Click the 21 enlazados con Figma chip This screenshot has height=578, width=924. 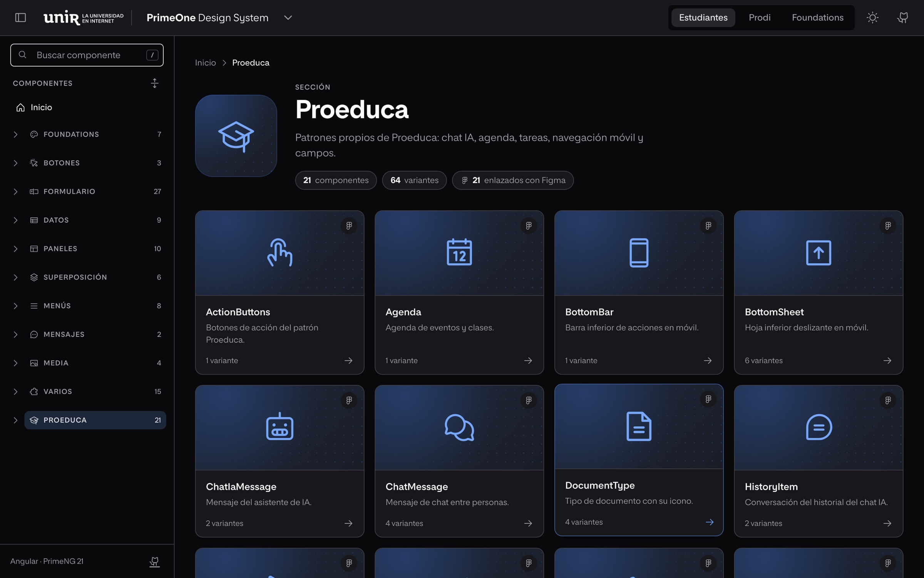click(x=513, y=180)
